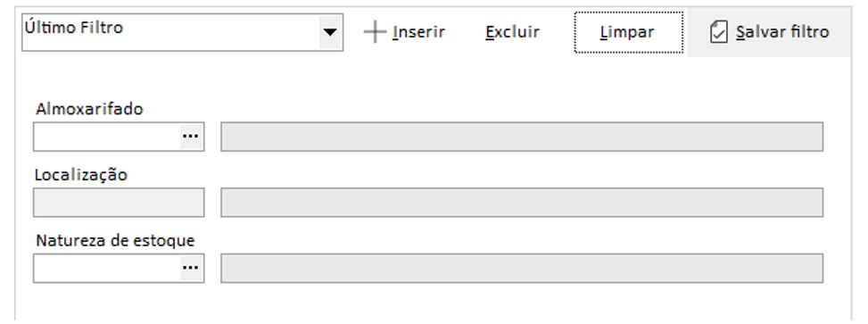Click the Salvar filtro button text
Image resolution: width=868 pixels, height=324 pixels.
pyautogui.click(x=782, y=32)
